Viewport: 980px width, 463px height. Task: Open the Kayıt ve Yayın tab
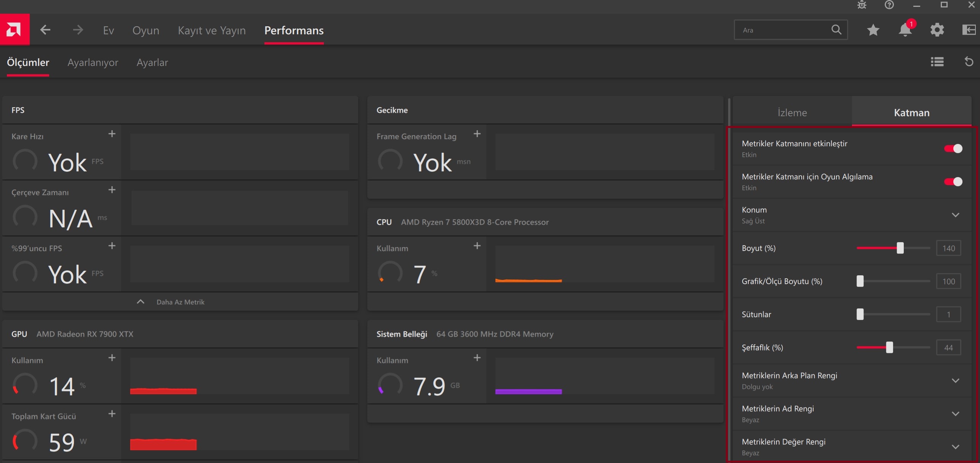click(x=211, y=30)
